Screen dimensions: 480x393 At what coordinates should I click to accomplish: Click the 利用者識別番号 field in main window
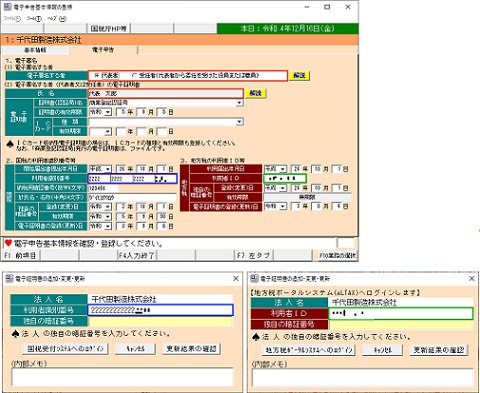pos(133,179)
